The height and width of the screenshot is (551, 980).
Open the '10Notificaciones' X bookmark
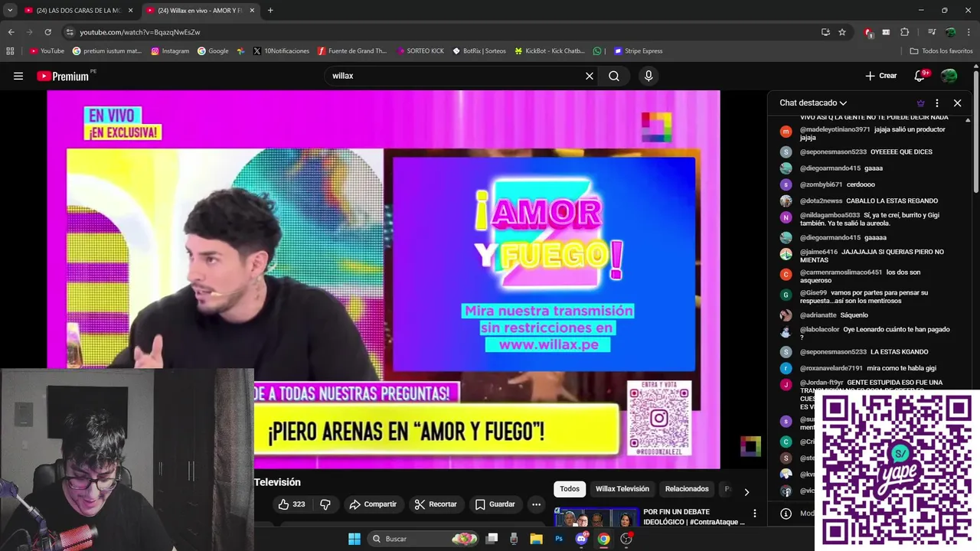point(281,51)
